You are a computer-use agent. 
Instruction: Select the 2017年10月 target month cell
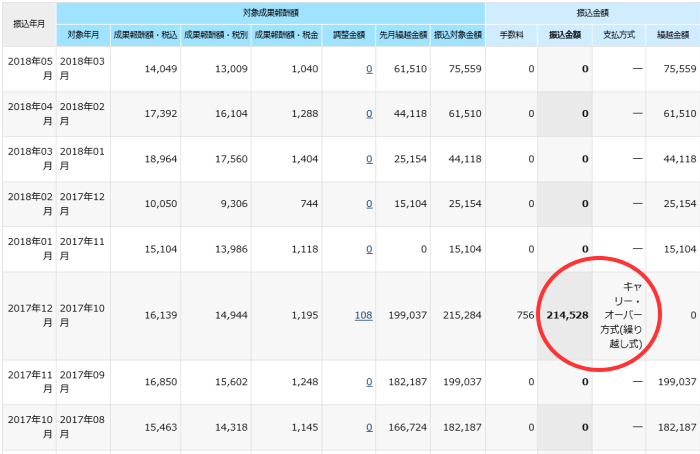83,316
